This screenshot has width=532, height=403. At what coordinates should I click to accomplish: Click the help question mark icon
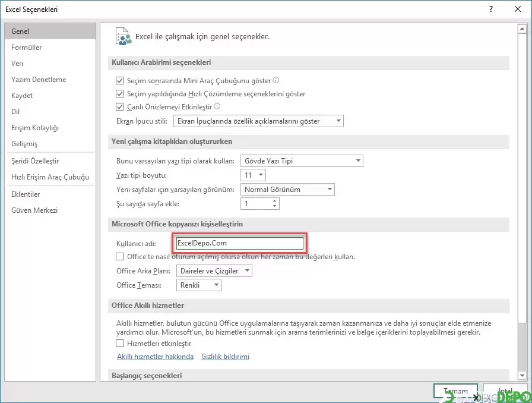(x=491, y=9)
